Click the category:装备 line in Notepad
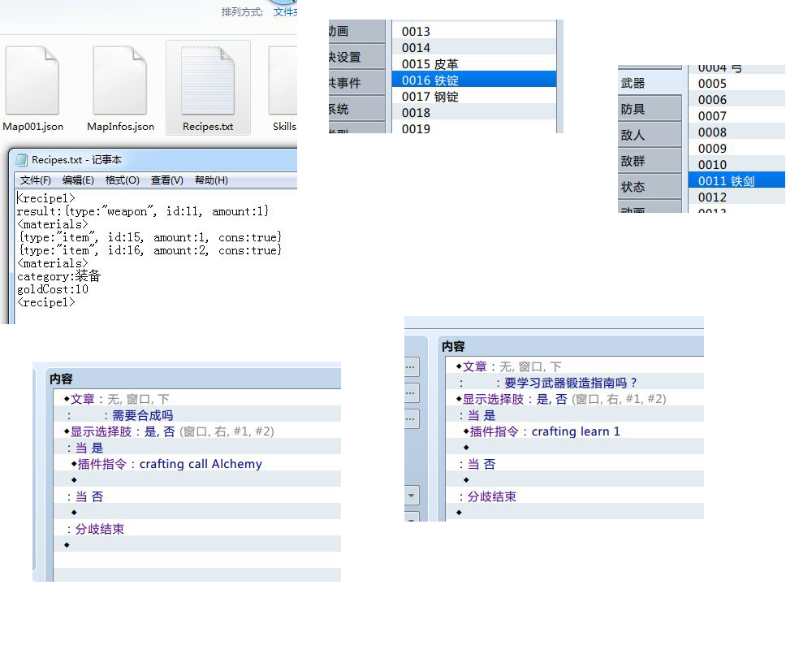This screenshot has width=812, height=650. point(58,275)
